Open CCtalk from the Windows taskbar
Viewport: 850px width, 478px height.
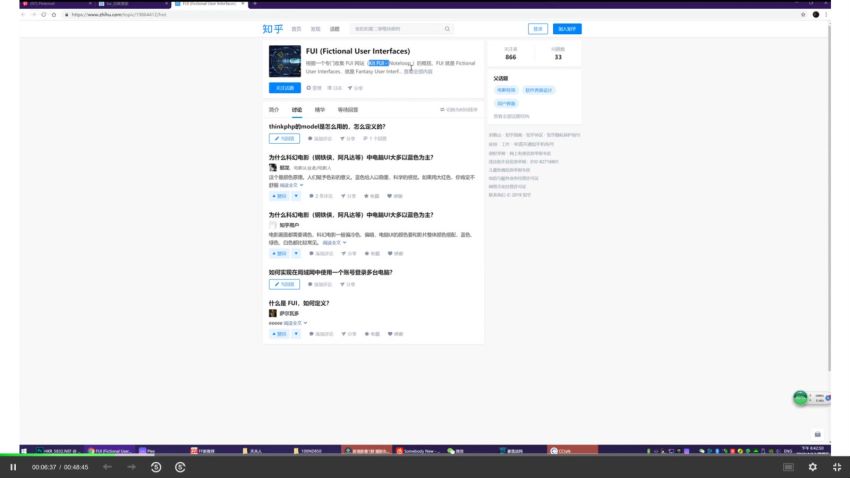tap(573, 450)
